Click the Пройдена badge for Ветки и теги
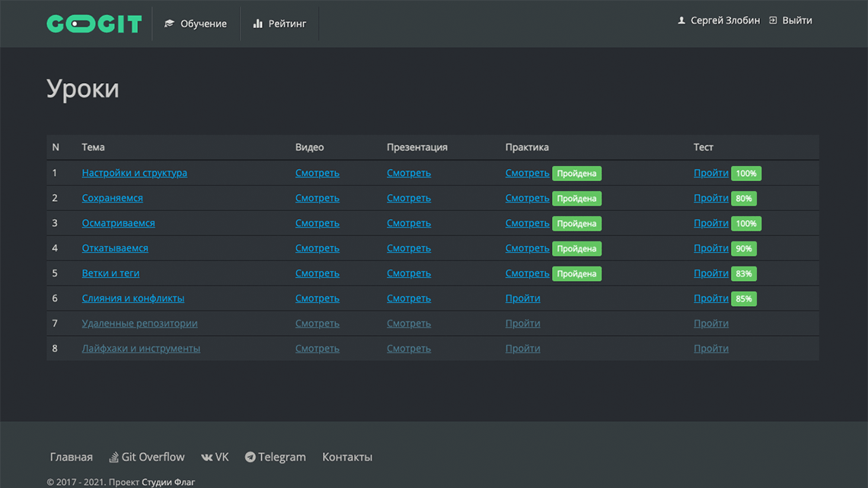 (576, 273)
